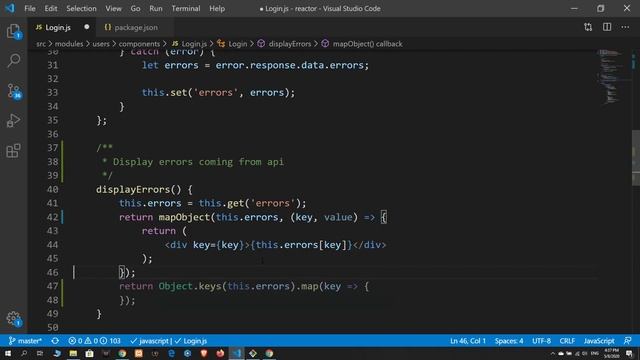Click the editor vertical scrollbar thumb

coord(636,158)
